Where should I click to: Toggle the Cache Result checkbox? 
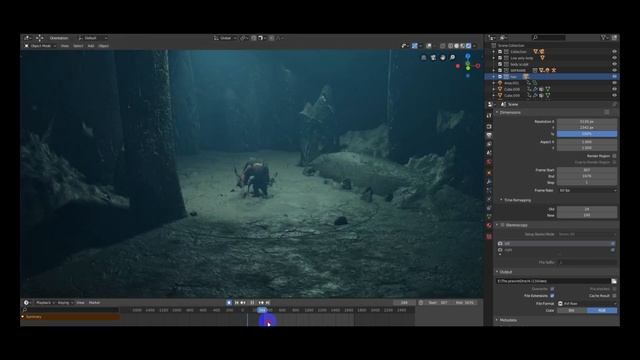(614, 296)
